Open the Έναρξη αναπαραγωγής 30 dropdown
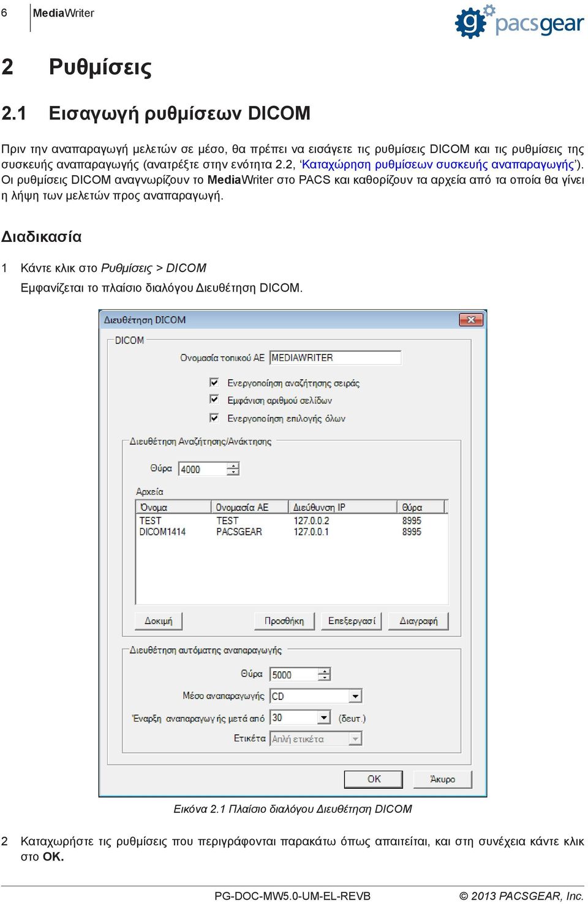Viewport: 588px width, 904px height. [x=324, y=717]
